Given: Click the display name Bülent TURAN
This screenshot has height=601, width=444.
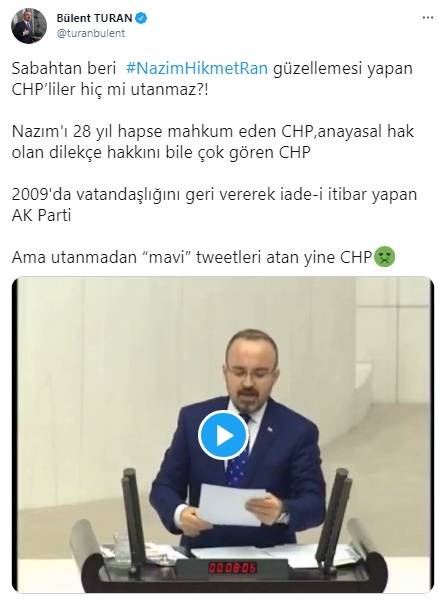Looking at the screenshot, I should click(x=94, y=18).
